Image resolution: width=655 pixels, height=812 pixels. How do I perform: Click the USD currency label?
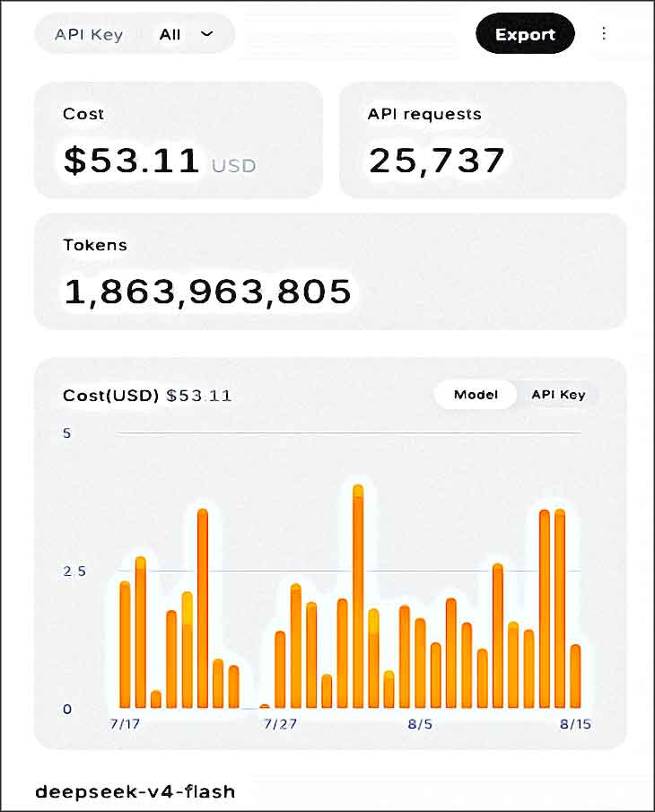point(233,166)
